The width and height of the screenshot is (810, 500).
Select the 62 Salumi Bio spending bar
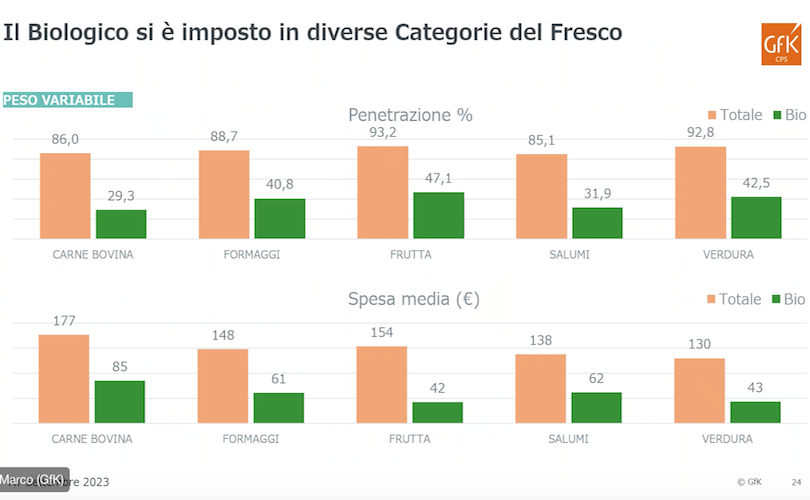pos(596,407)
